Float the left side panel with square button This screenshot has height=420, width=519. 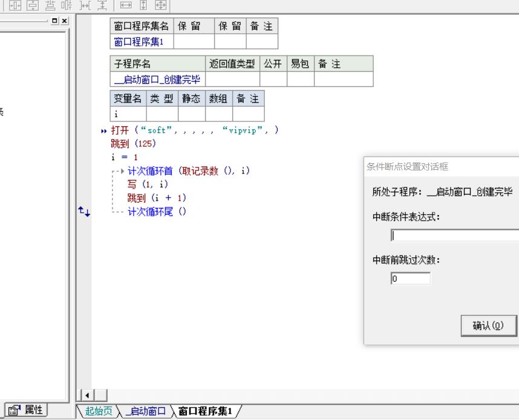coord(54,21)
